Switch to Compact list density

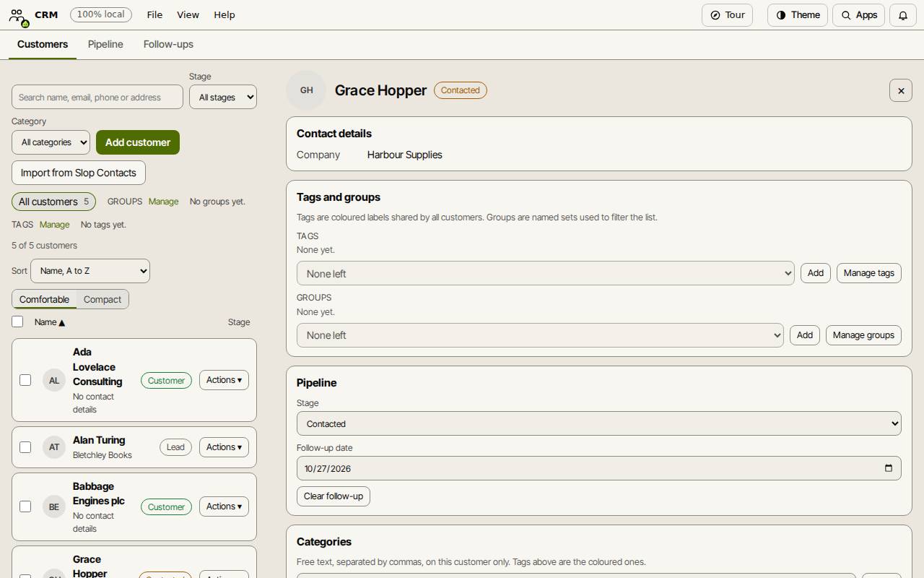coord(103,299)
